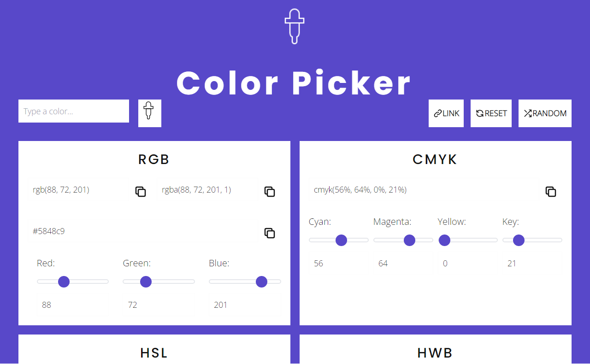Copy the #5848c9 hex code
Image resolution: width=590 pixels, height=364 pixels.
270,233
